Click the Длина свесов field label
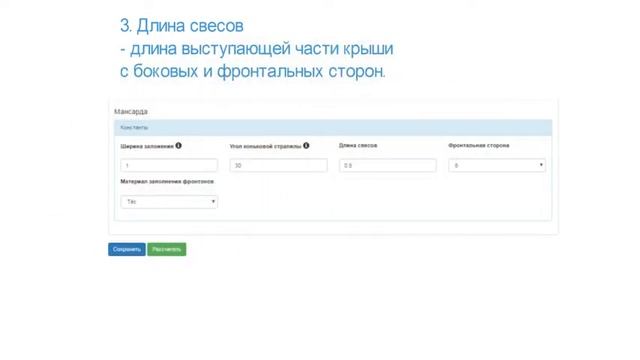This screenshot has height=360, width=640. pyautogui.click(x=358, y=145)
